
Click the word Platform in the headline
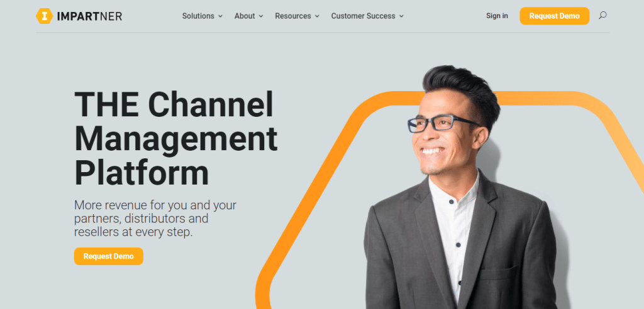[x=142, y=174]
